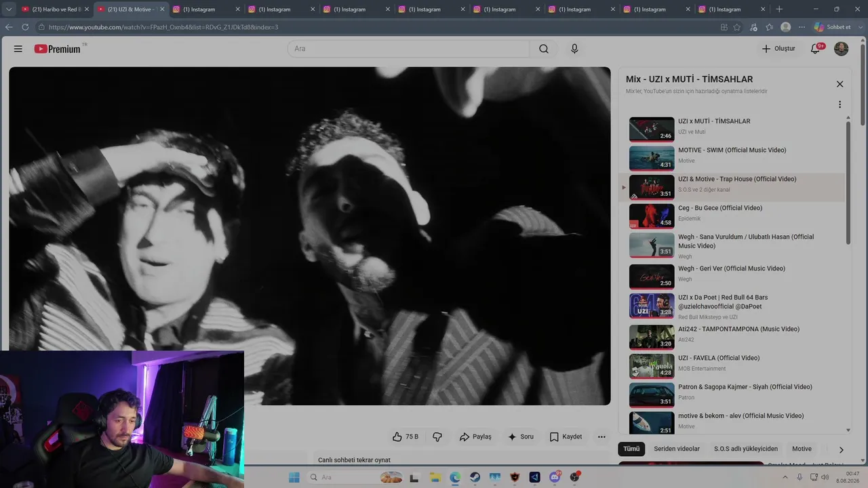The height and width of the screenshot is (488, 868).
Task: Open more actions ellipsis below video
Action: (x=601, y=437)
